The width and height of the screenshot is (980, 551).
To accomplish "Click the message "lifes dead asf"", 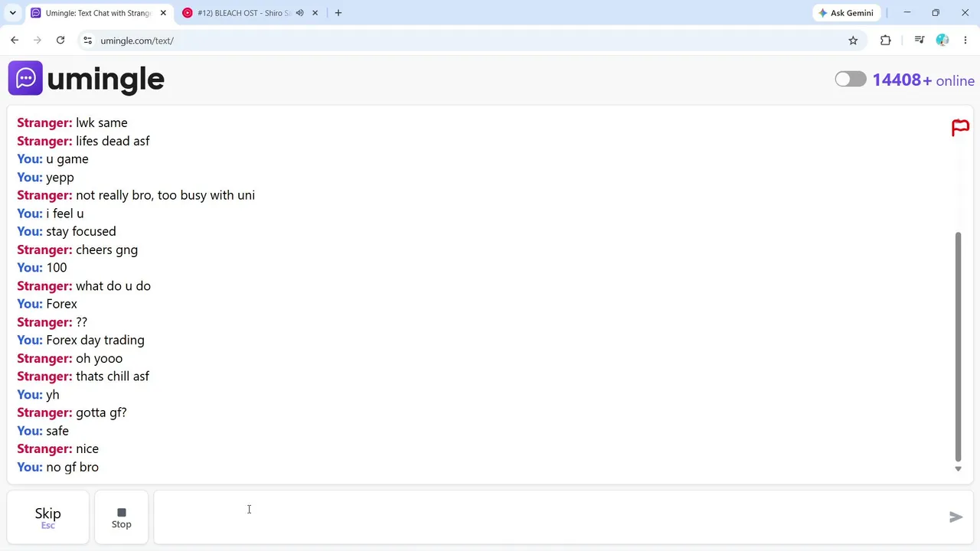I will (x=113, y=141).
